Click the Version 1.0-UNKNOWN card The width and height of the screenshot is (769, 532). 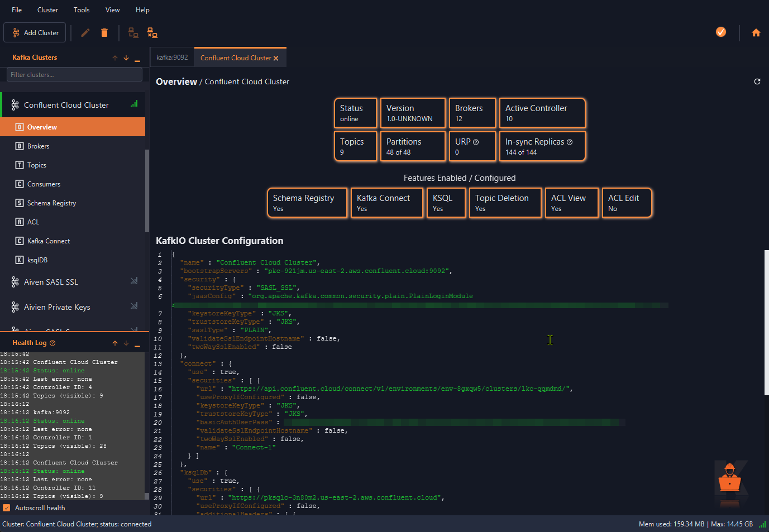413,113
